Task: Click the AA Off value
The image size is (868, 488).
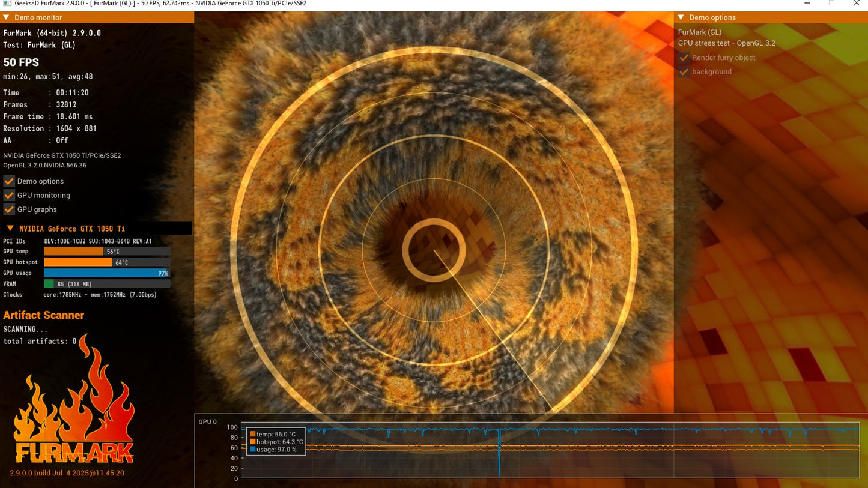Action: (62, 141)
